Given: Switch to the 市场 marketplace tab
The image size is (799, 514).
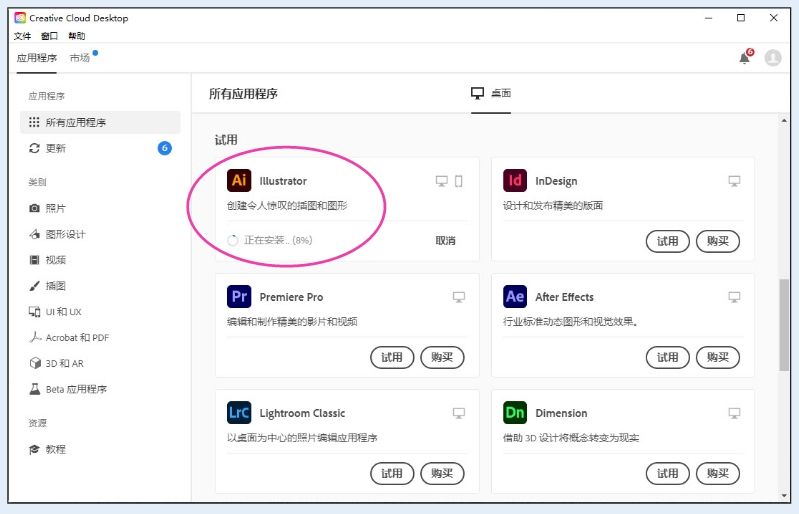Looking at the screenshot, I should click(80, 58).
